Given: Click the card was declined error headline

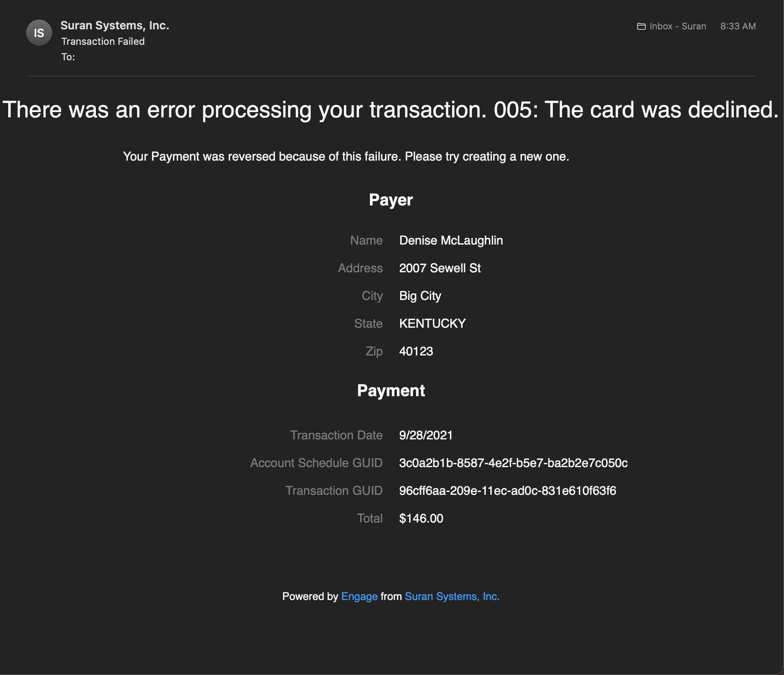Looking at the screenshot, I should pyautogui.click(x=391, y=110).
